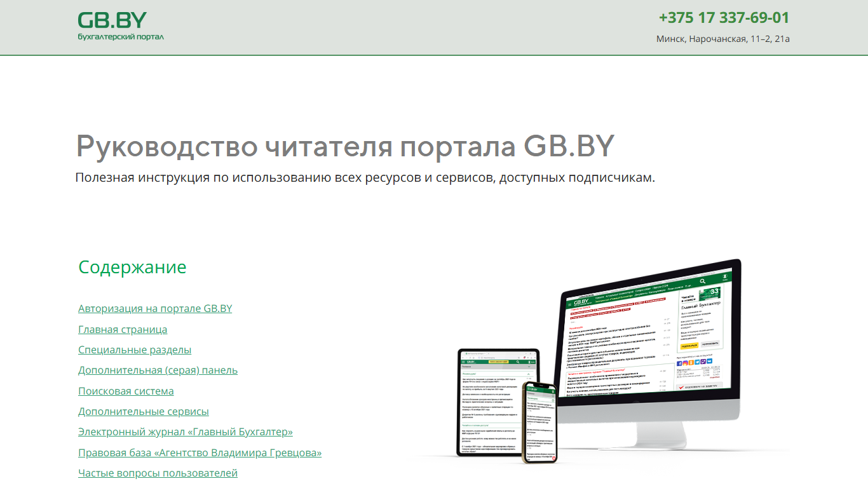Viewport: 868px width, 488px height.
Task: Visit «Правовая база «Агентство Владимира Гревцова»»
Action: pyautogui.click(x=200, y=453)
